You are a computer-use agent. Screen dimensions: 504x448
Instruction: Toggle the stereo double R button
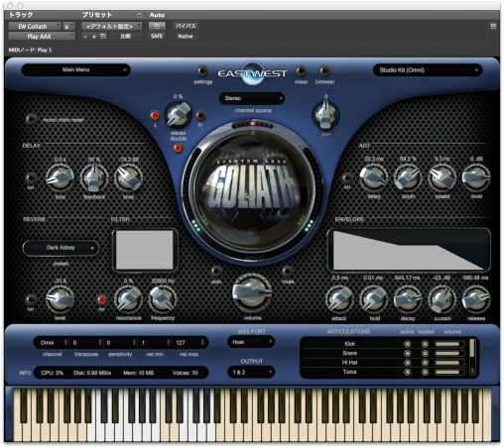[x=200, y=115]
